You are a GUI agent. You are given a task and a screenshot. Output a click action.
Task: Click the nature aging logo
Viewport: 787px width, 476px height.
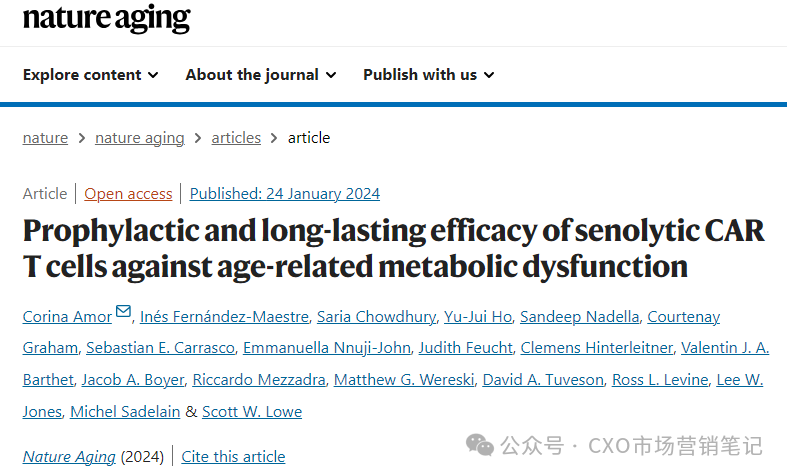point(106,18)
